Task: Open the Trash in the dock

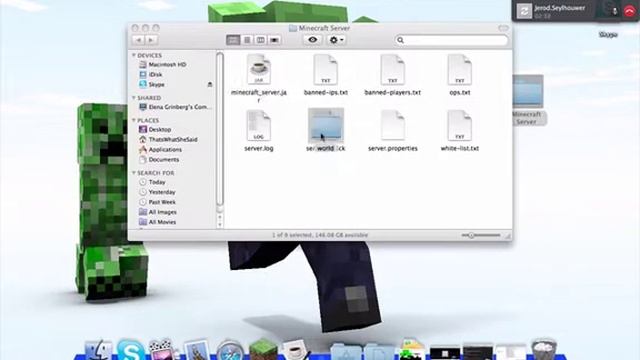Action: pos(544,350)
